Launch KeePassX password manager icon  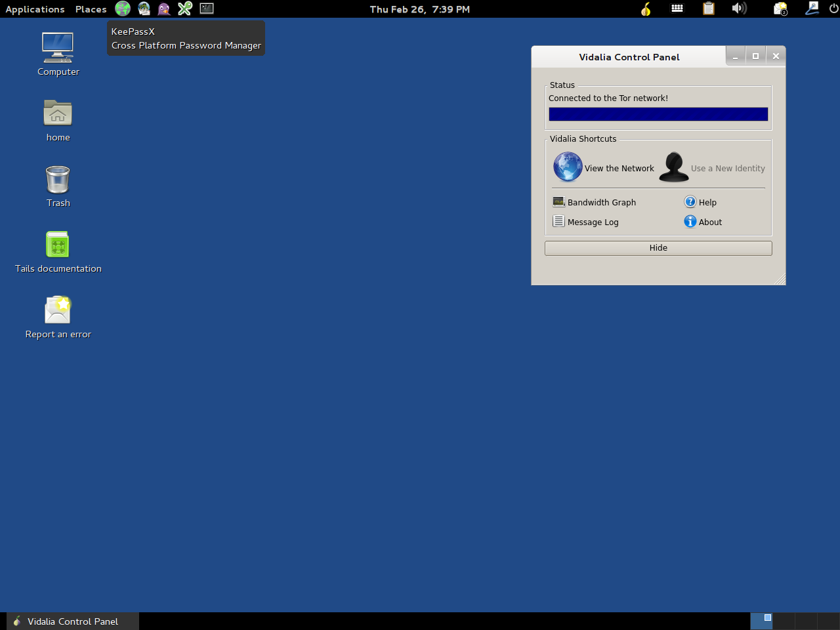pyautogui.click(x=185, y=9)
